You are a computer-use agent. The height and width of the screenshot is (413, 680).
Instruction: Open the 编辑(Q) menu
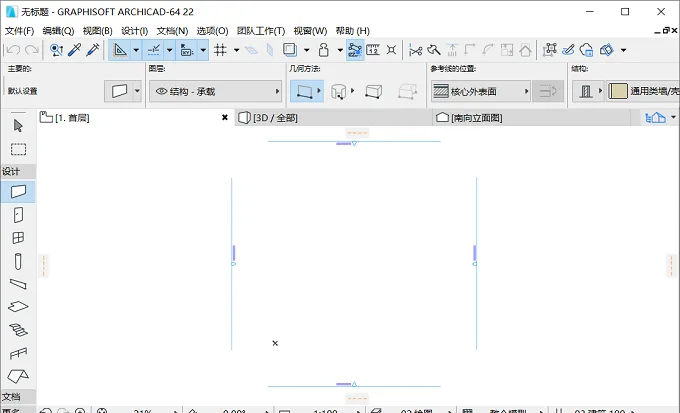pyautogui.click(x=58, y=31)
